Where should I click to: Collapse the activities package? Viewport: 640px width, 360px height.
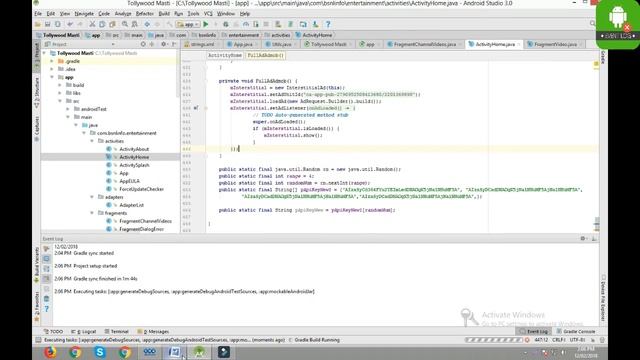(x=92, y=141)
